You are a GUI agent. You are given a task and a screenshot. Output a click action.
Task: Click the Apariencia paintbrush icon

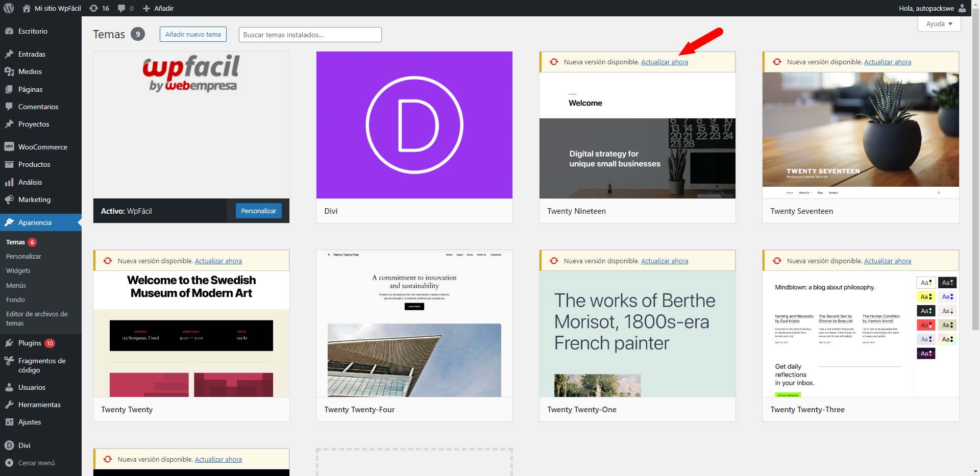pyautogui.click(x=9, y=222)
